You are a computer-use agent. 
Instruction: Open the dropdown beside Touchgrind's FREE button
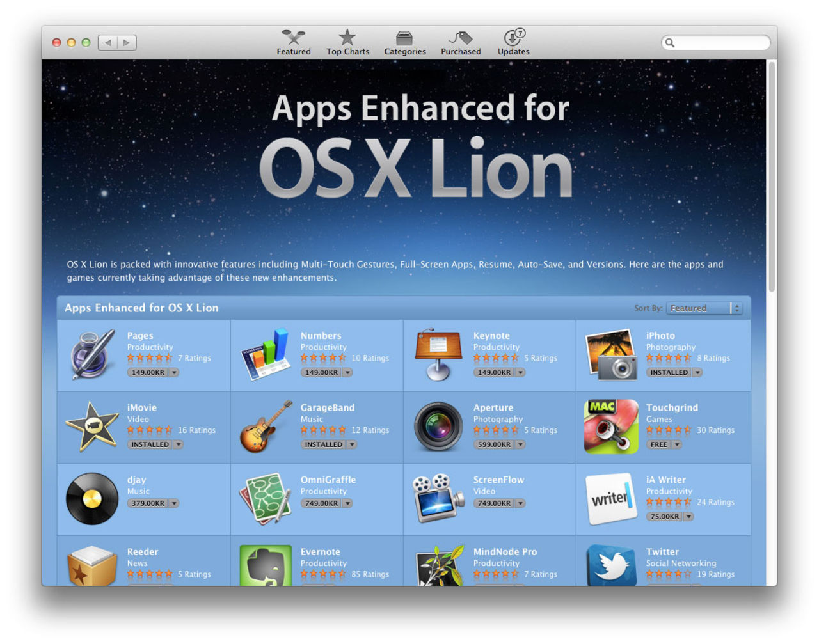(x=676, y=444)
